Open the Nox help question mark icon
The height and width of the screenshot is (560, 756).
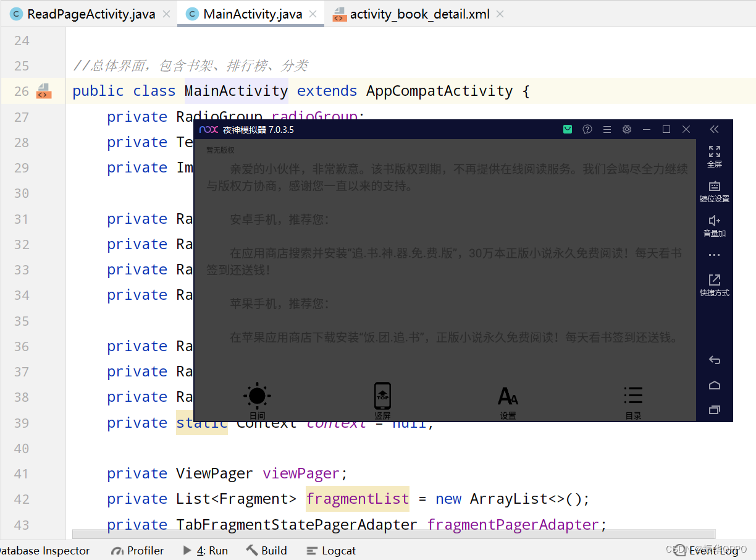pos(587,129)
